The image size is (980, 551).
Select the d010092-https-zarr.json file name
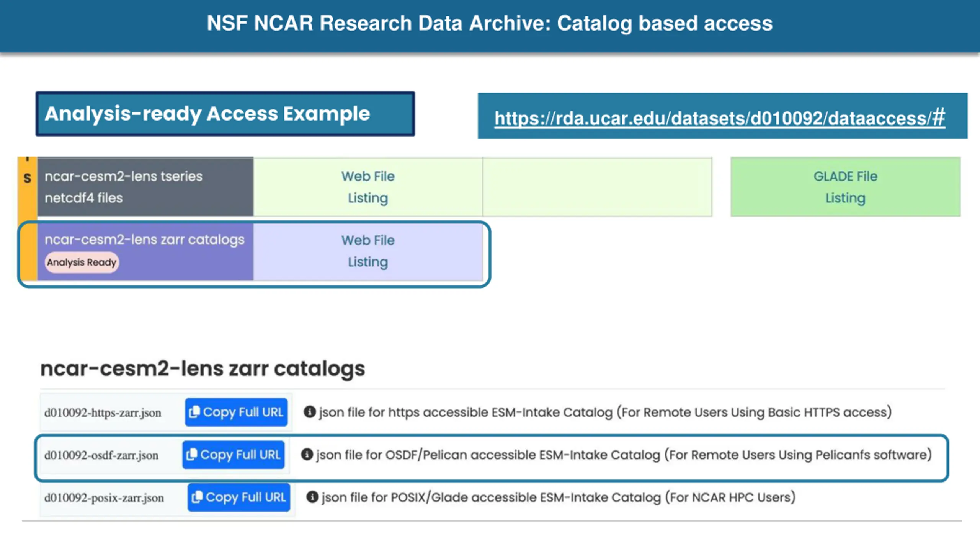[103, 413]
